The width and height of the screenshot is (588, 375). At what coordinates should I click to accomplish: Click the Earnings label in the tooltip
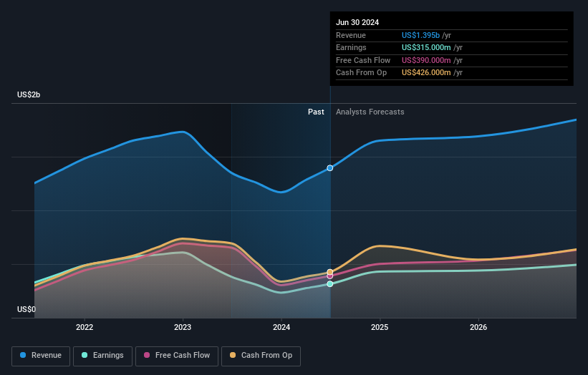click(351, 47)
